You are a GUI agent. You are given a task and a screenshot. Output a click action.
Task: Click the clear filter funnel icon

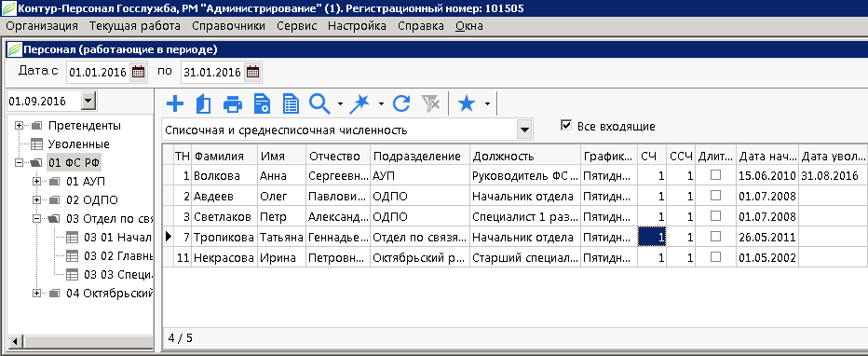430,103
